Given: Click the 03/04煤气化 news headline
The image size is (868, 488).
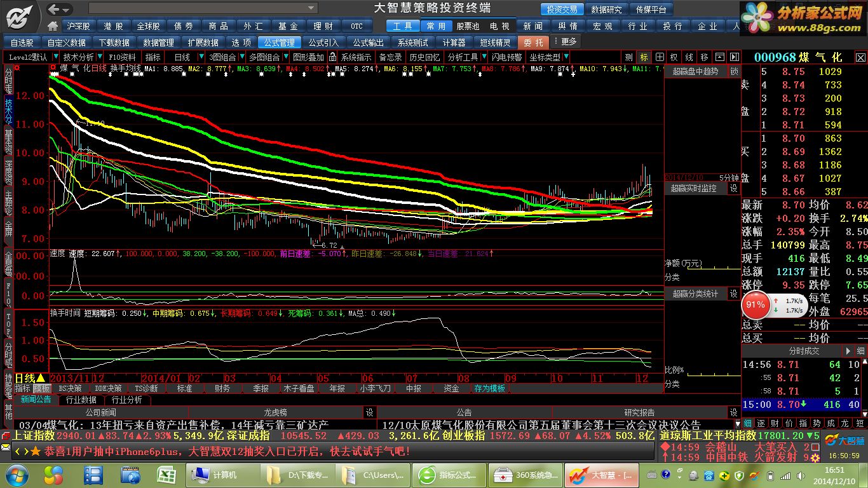Looking at the screenshot, I should (173, 424).
